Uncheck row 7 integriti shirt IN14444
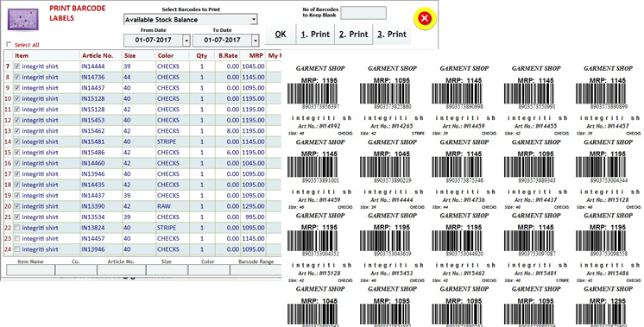Screen dimensions: 644x327 (17, 66)
